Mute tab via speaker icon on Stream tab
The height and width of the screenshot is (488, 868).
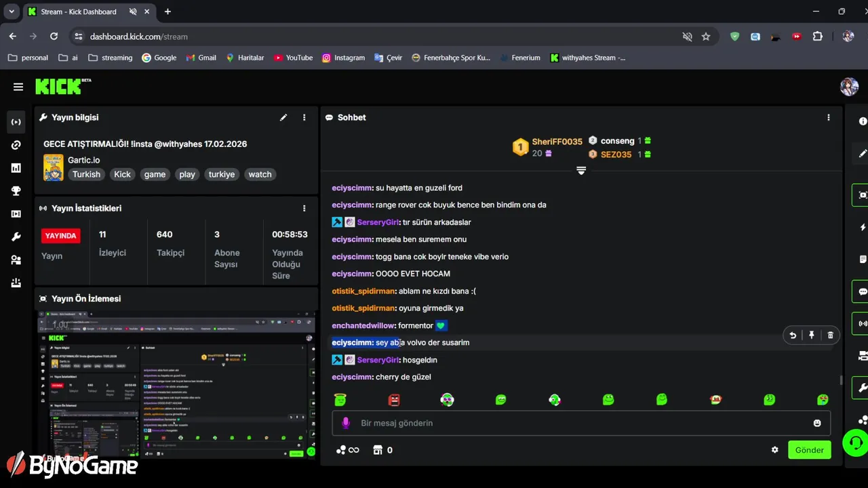tap(133, 12)
